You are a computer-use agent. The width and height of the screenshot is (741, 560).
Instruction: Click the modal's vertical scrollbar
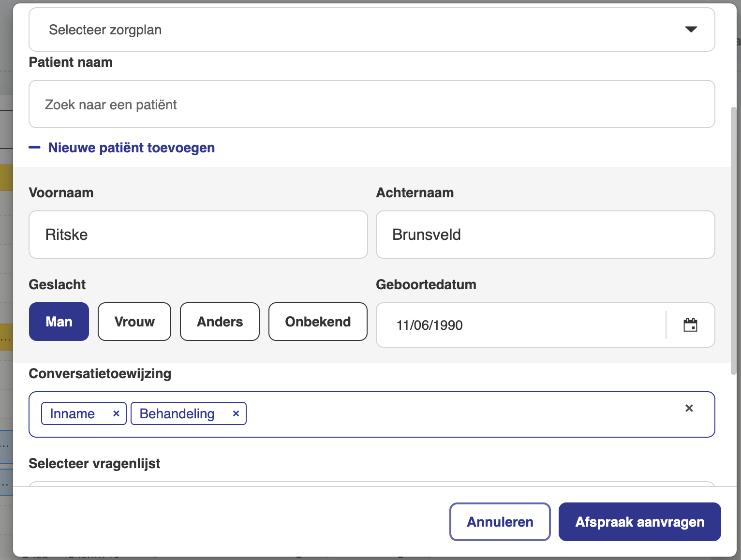(x=733, y=241)
